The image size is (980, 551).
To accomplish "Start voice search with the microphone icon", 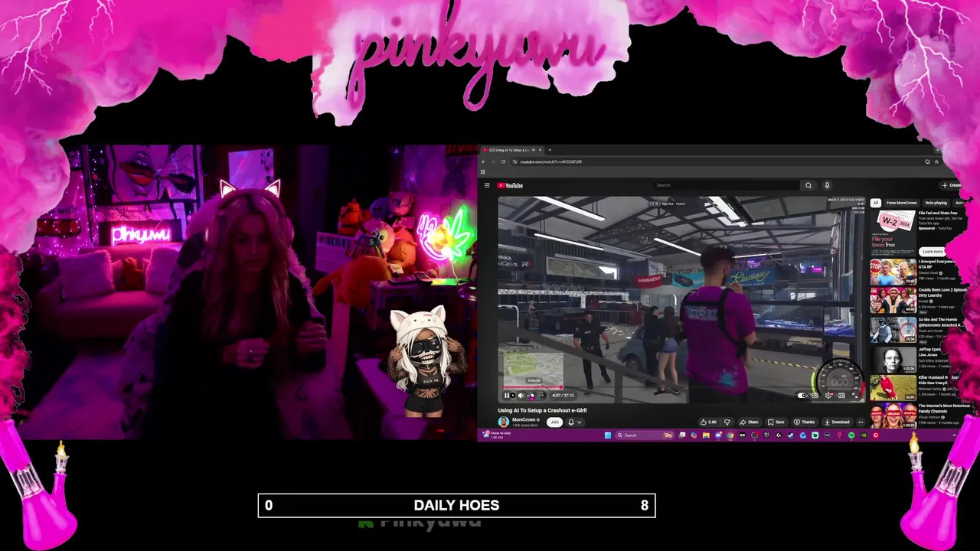I will pos(827,185).
